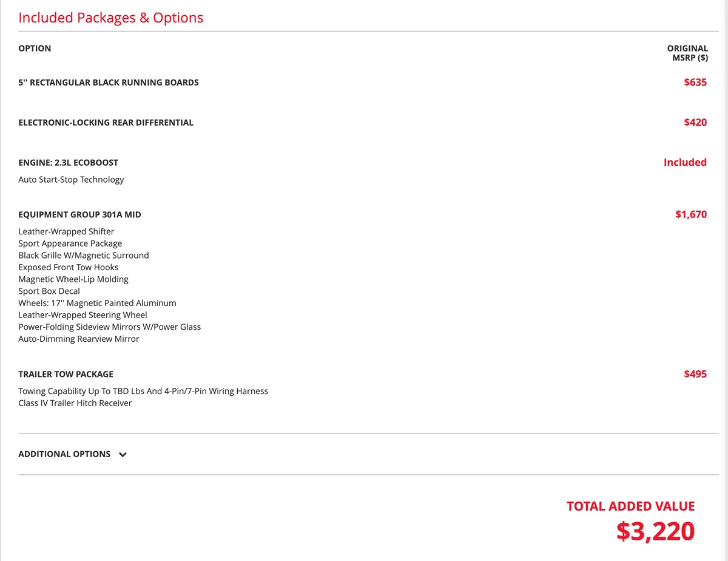This screenshot has width=728, height=561.
Task: Expand the Additional Options chevron arrow
Action: [x=123, y=454]
